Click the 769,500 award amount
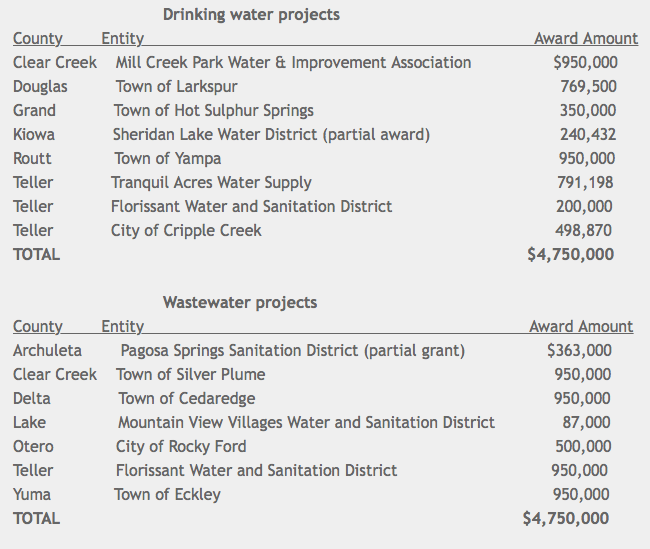This screenshot has height=549, width=650. (x=588, y=87)
